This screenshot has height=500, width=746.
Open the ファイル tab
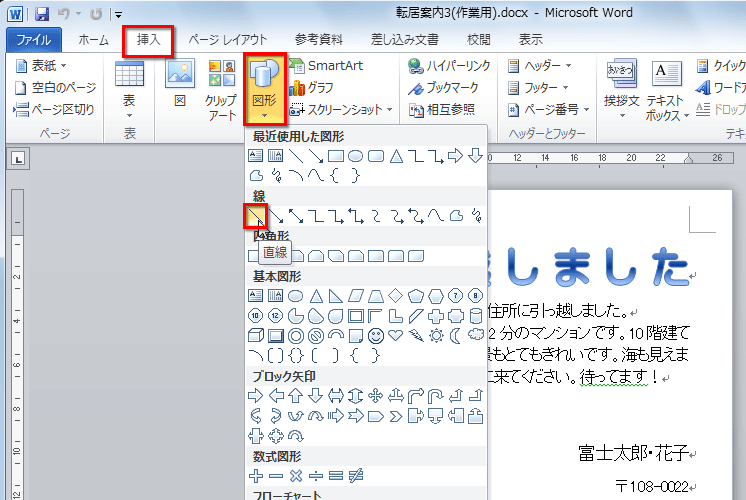click(34, 40)
